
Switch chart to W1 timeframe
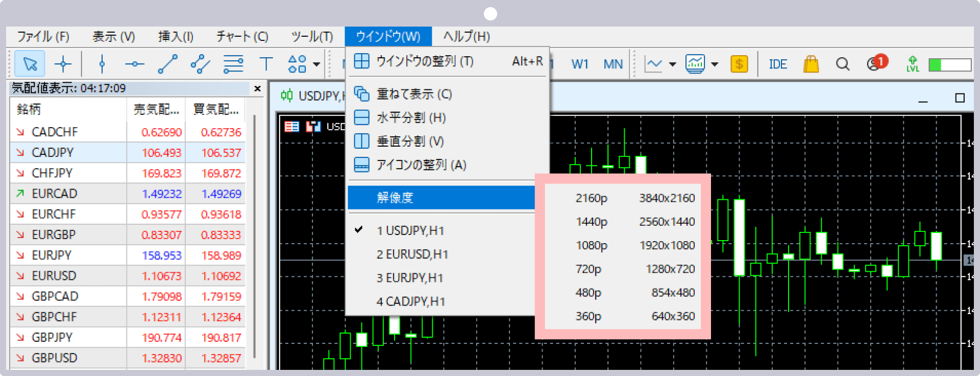[580, 64]
